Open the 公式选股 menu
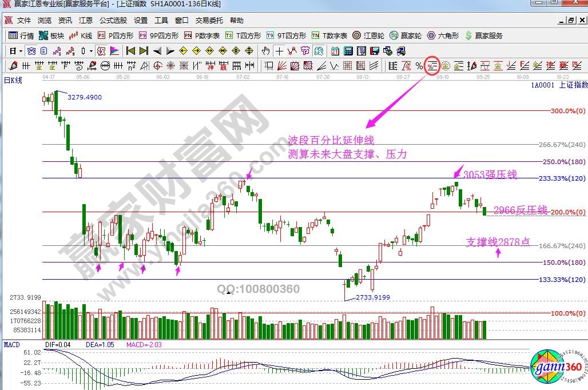588x390 pixels. tap(113, 20)
